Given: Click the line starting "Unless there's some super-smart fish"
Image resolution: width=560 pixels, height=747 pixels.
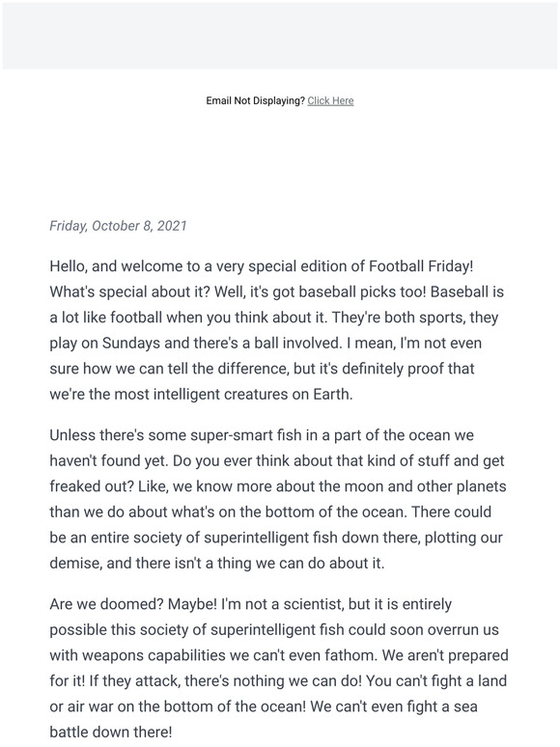Looking at the screenshot, I should pyautogui.click(x=262, y=435).
